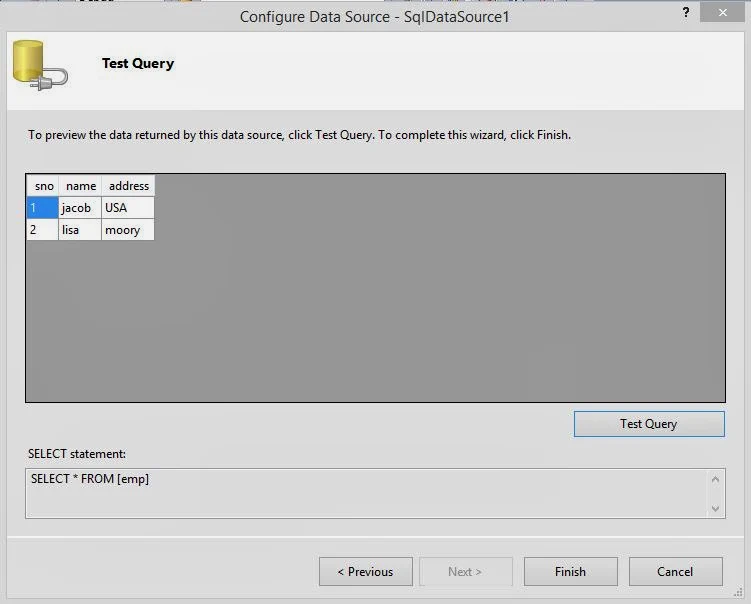Open help with the question mark icon
This screenshot has width=751, height=604.
[686, 12]
